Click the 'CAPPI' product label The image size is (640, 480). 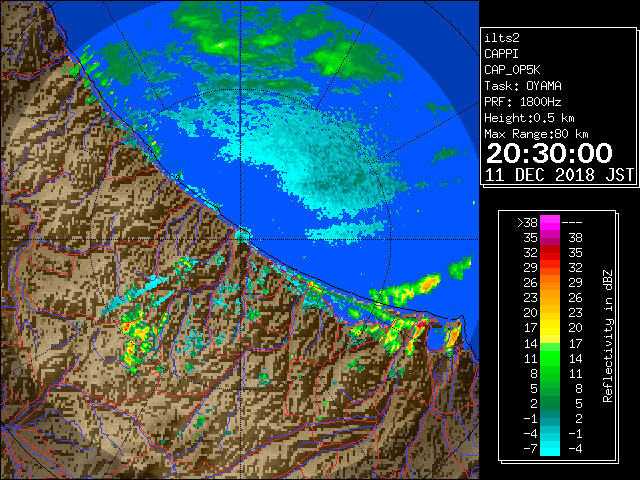(501, 54)
